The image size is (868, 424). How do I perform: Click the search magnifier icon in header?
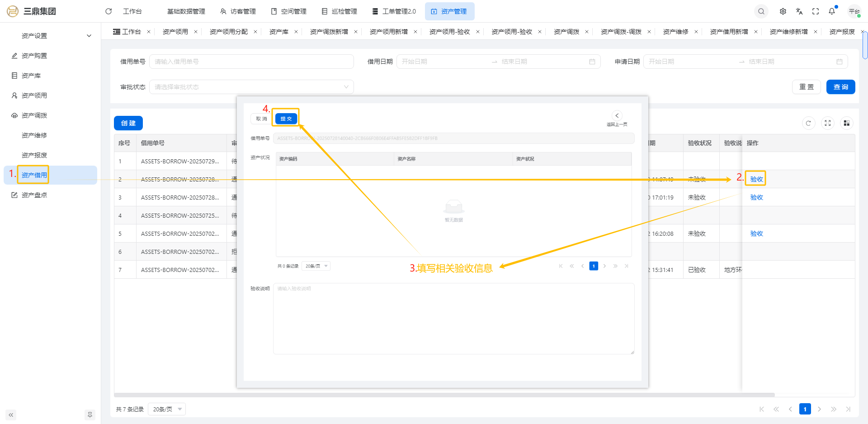[x=761, y=11]
